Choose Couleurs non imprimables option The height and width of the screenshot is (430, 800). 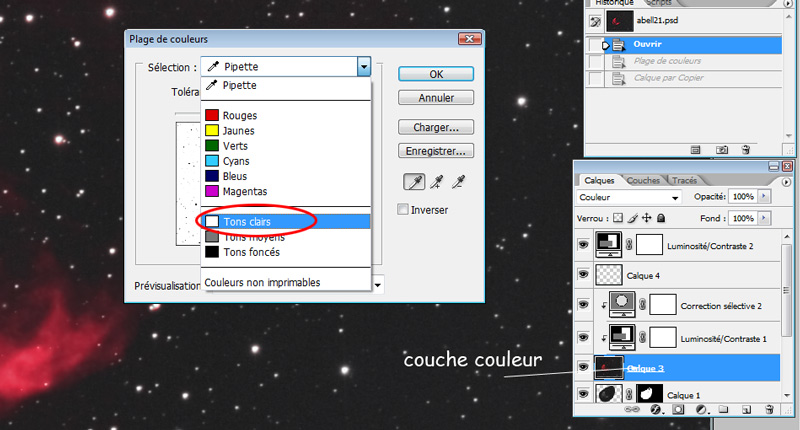[286, 282]
